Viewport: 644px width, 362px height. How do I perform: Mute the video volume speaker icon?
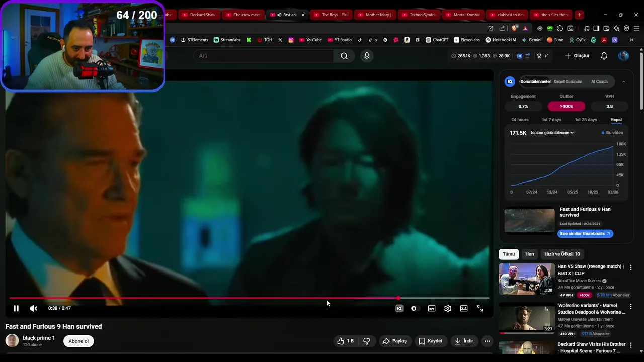(33, 308)
